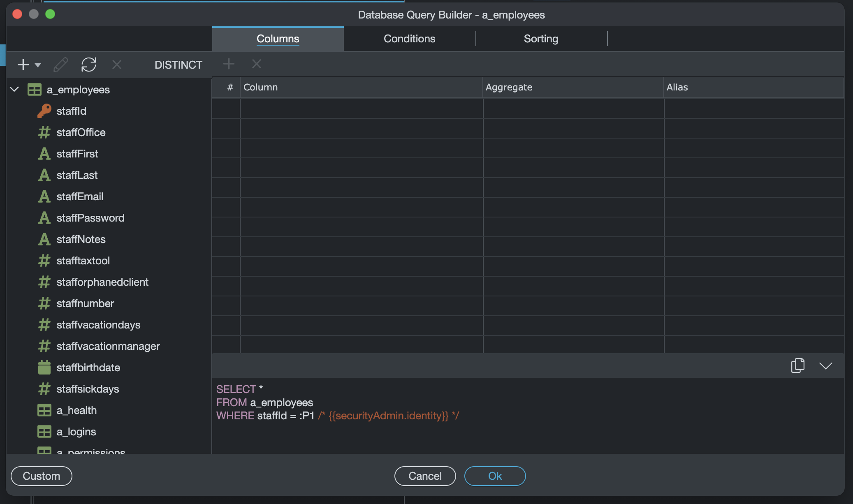Click the delete column X icon
Viewport: 853px width, 504px height.
257,64
